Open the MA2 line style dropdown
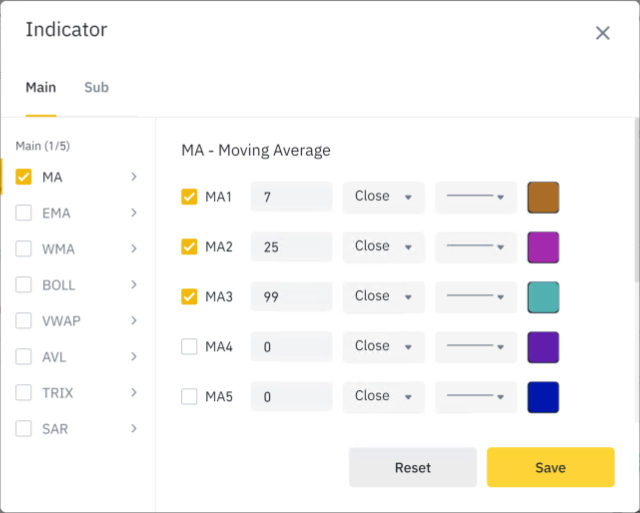 coord(476,247)
